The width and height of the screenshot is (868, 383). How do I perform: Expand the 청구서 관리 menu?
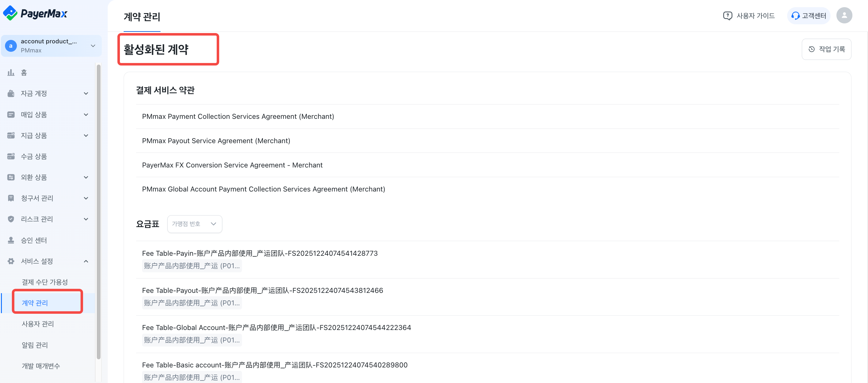pyautogui.click(x=86, y=198)
